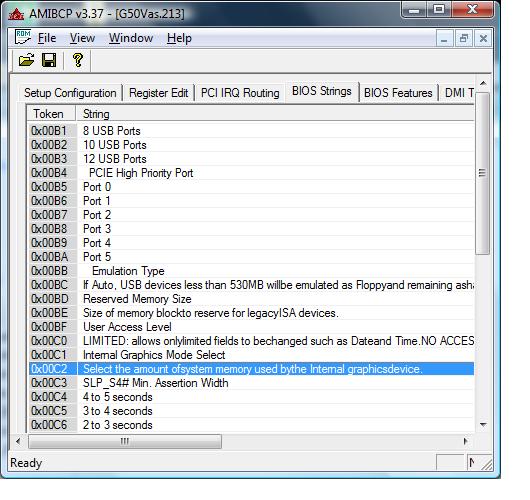The image size is (530, 500).
Task: Open the Window menu
Action: [131, 38]
